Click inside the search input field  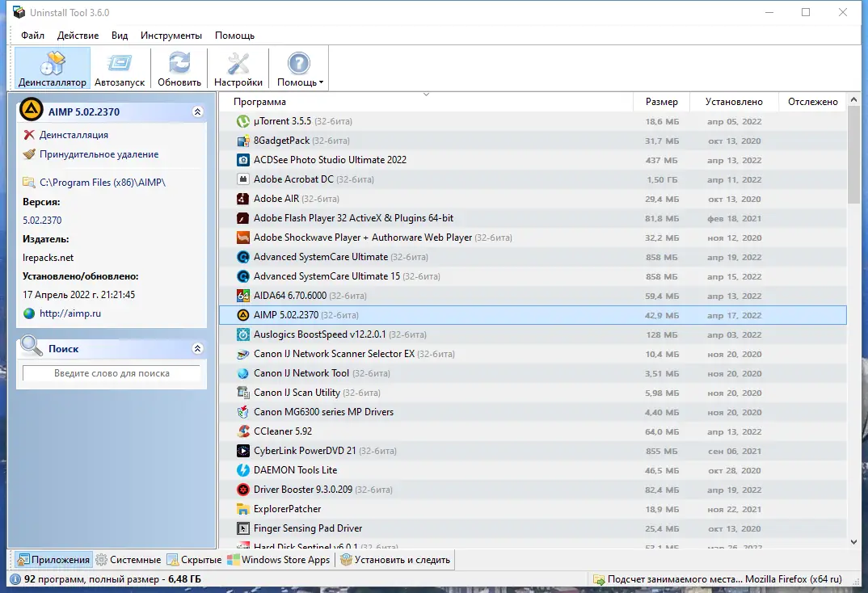pos(111,372)
